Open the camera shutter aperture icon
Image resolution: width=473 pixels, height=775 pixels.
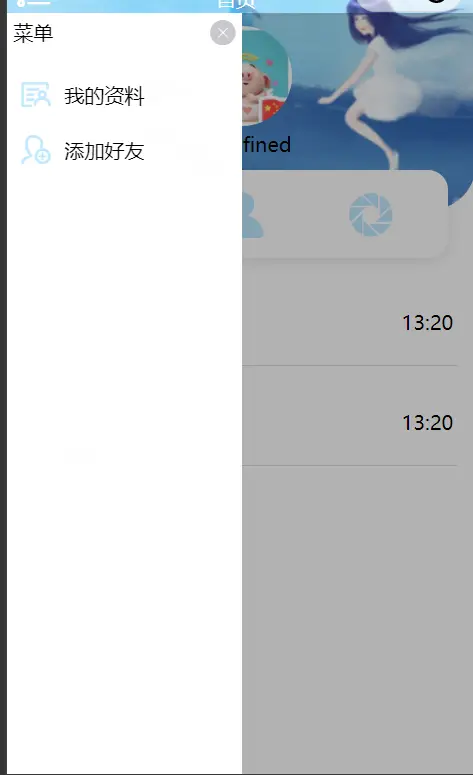click(371, 215)
